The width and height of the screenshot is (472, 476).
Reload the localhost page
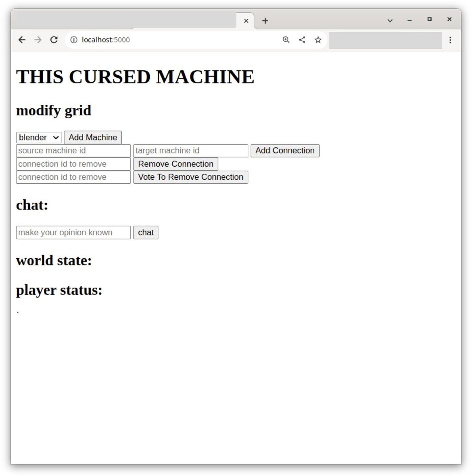[x=54, y=40]
